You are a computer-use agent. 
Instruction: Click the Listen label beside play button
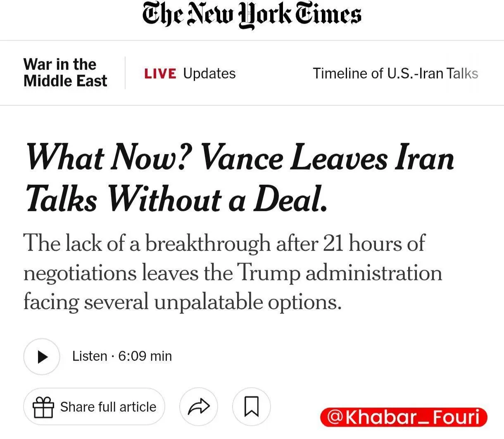click(x=90, y=356)
